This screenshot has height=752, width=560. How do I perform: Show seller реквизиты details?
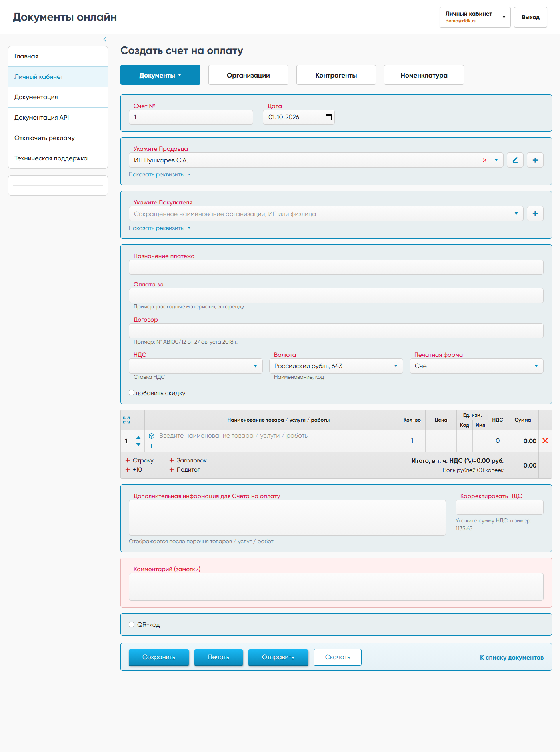tap(160, 174)
